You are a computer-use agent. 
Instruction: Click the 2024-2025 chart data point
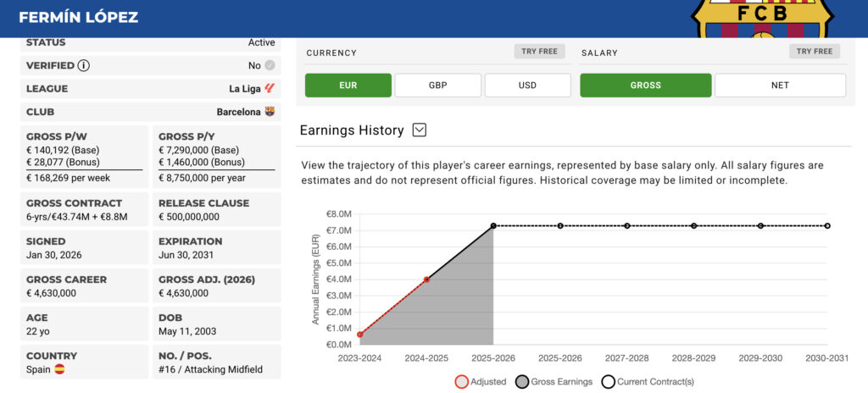tap(427, 280)
